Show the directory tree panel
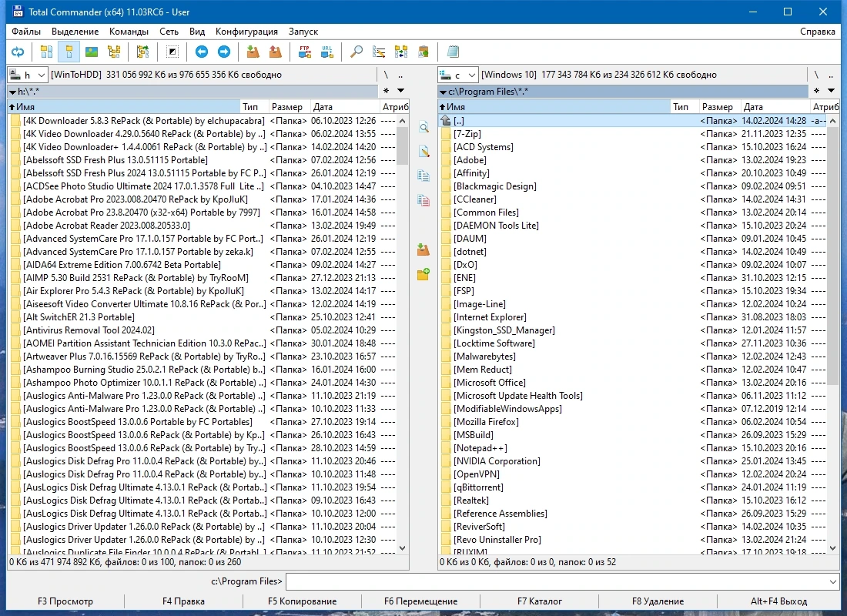The width and height of the screenshot is (847, 616). tap(114, 52)
